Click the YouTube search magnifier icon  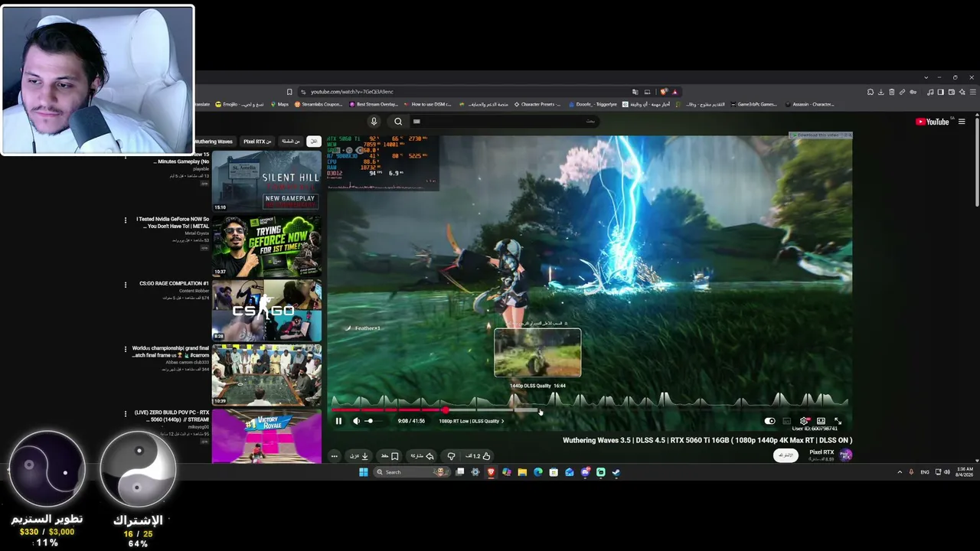tap(398, 121)
